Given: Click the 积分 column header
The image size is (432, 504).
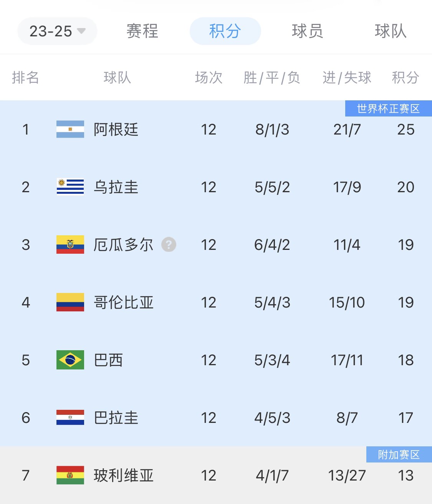Looking at the screenshot, I should click(405, 78).
